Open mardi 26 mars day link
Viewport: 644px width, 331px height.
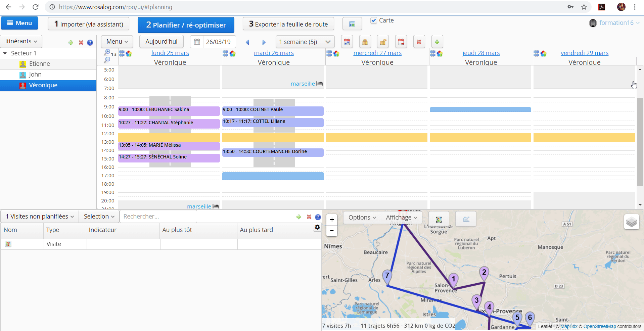click(x=274, y=53)
